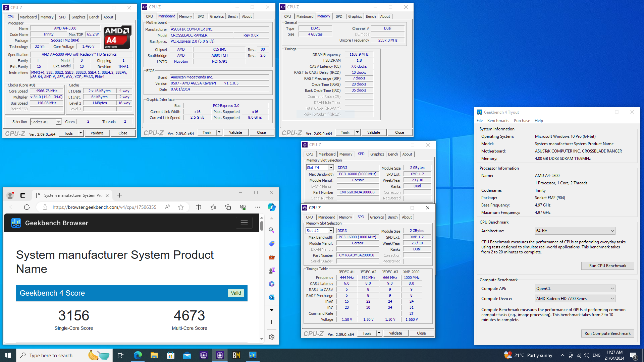Open Microsoft Store from taskbar
The image size is (644, 362).
(170, 355)
